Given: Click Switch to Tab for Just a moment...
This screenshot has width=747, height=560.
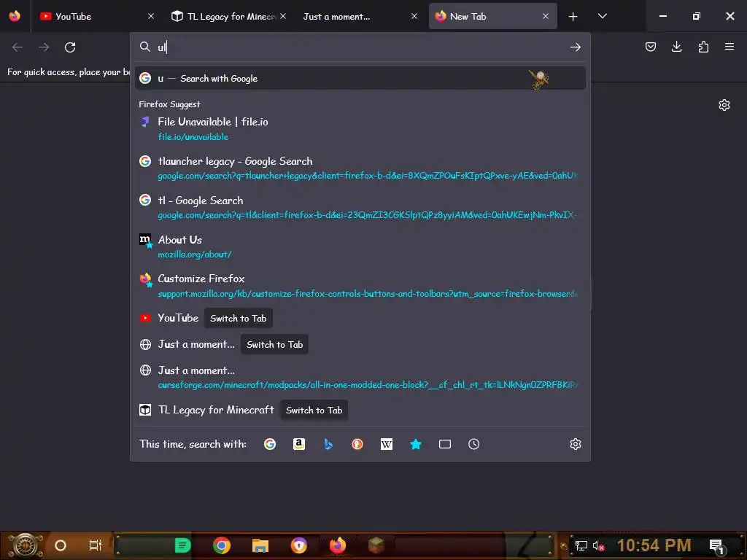Looking at the screenshot, I should coord(274,344).
